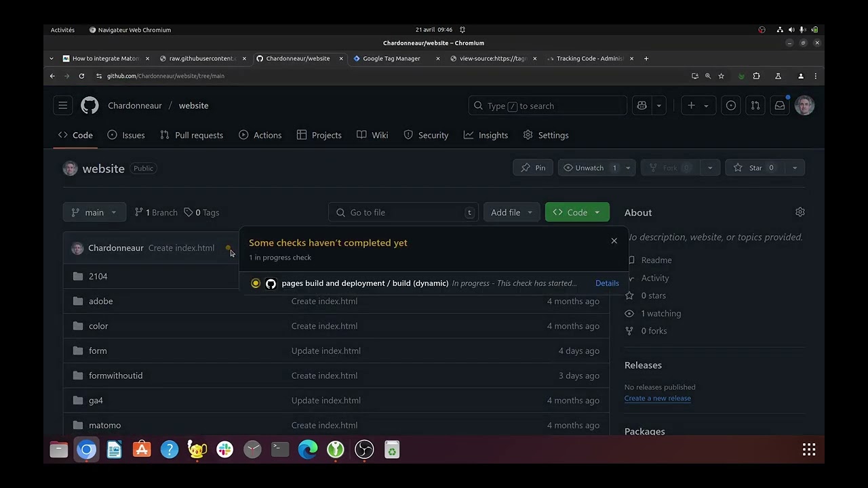
Task: Close the checks popup
Action: [614, 241]
